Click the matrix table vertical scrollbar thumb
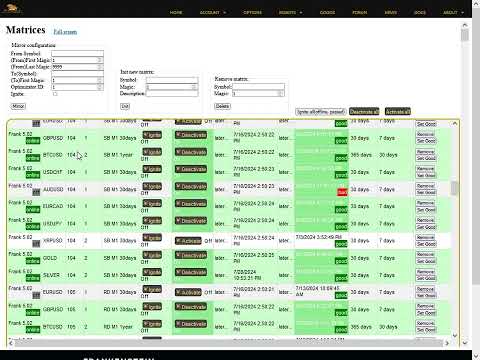Viewport: 480px width, 360px height. [x=454, y=188]
